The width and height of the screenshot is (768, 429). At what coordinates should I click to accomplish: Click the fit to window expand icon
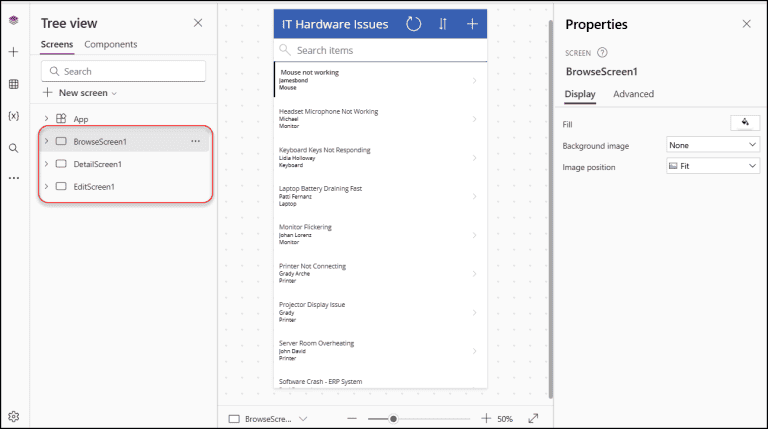tap(533, 418)
